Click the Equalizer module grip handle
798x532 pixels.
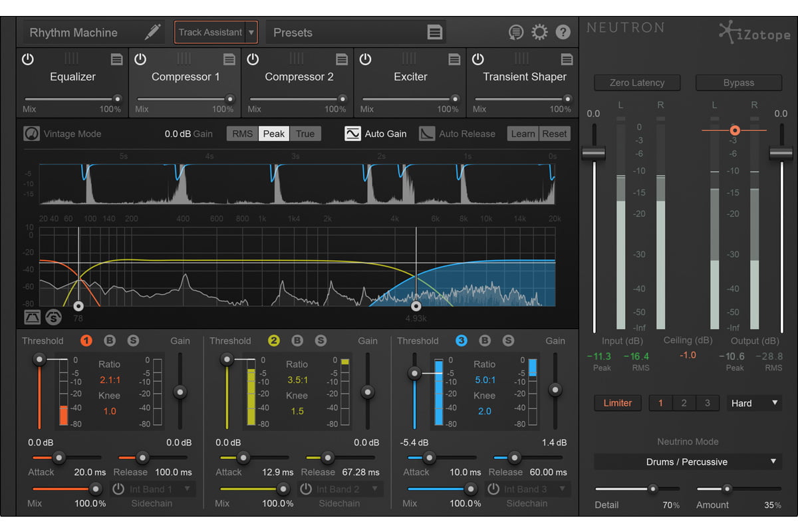[72, 59]
